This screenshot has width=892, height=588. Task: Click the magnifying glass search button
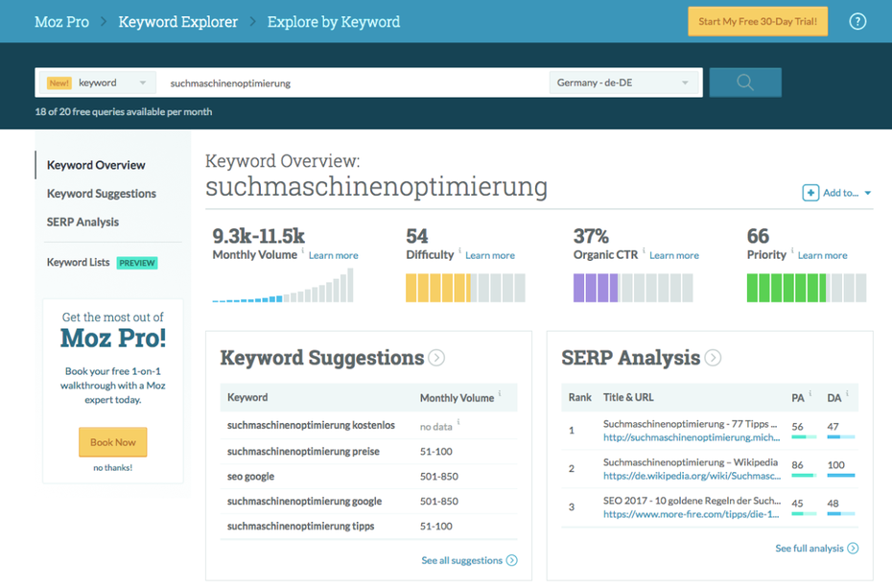tap(744, 82)
